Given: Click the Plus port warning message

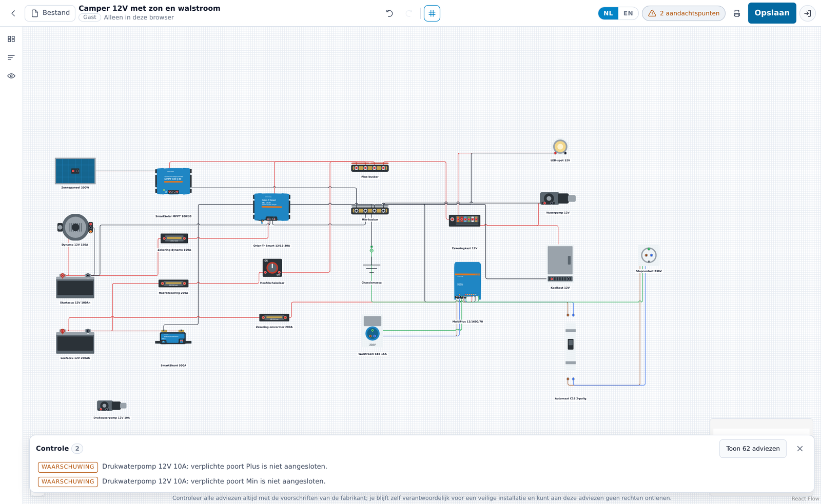Looking at the screenshot, I should coord(214,467).
